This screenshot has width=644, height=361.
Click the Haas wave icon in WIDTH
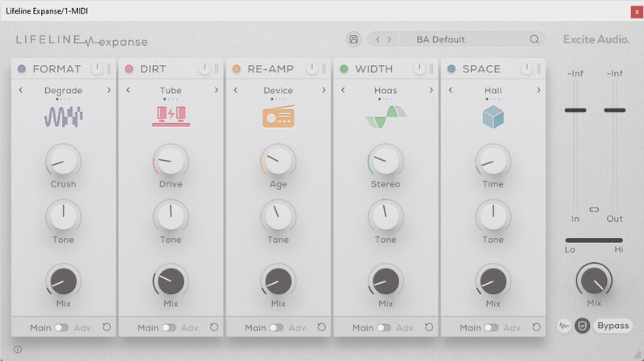(x=386, y=117)
